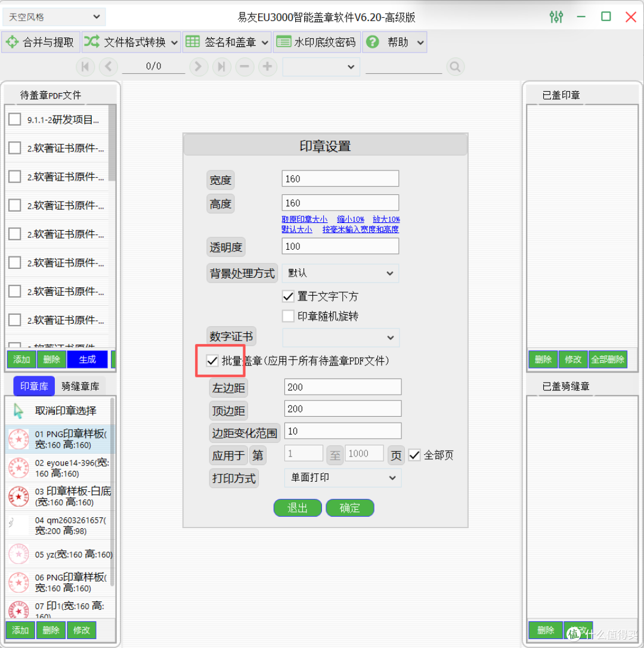Screen dimensions: 644x648
Task: Check the first 2.软著证书原件 file checkbox
Action: pos(15,148)
